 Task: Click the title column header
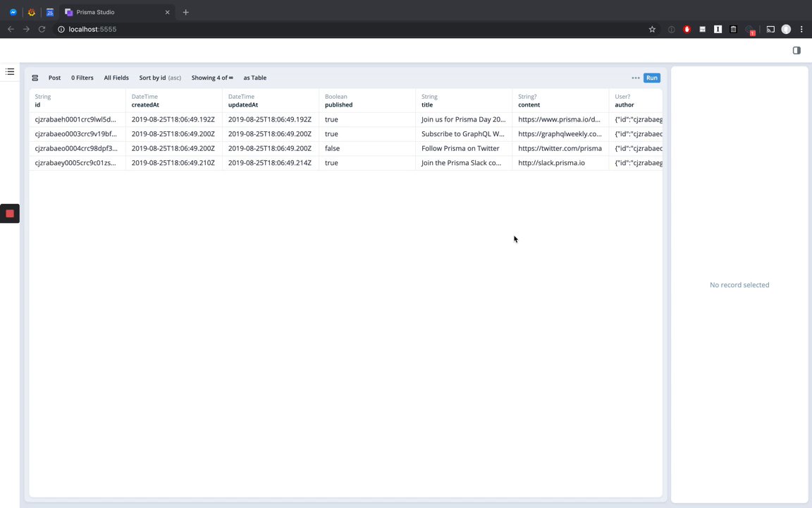pos(464,101)
